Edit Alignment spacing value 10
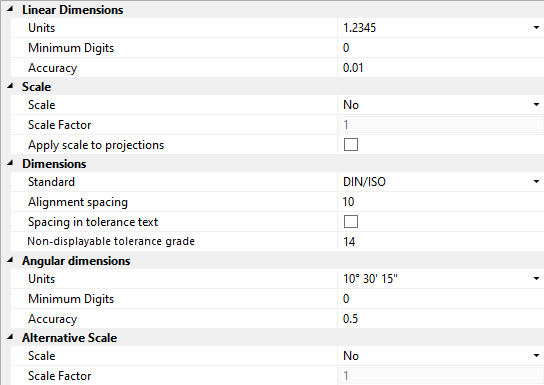 coord(441,202)
